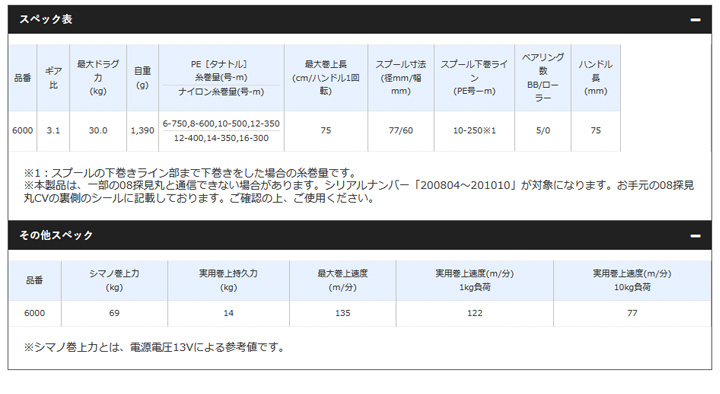The width and height of the screenshot is (720, 394).
Task: Click nylon capacity 12-400,14-350,16-300
Action: coord(221,138)
